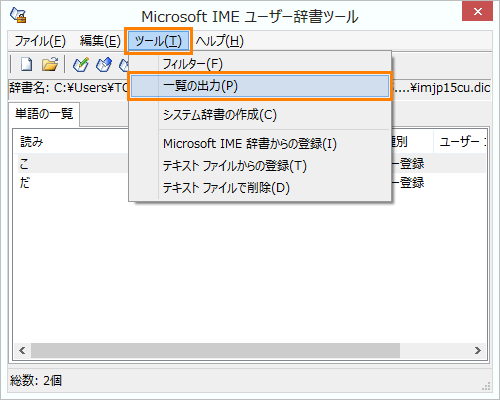Click the register word pencil icon
This screenshot has width=500, height=400.
tap(81, 64)
